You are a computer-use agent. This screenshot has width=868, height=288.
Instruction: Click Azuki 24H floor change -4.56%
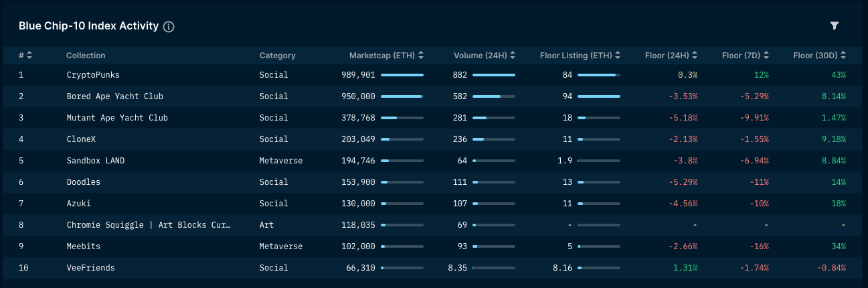683,204
